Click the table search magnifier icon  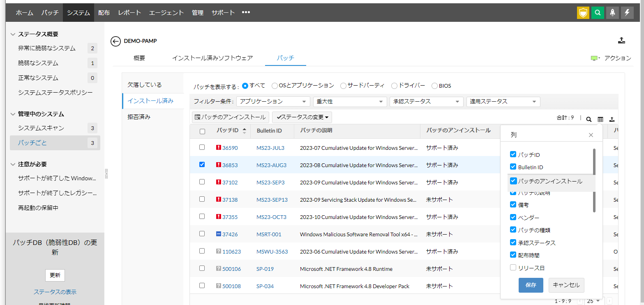pyautogui.click(x=589, y=119)
